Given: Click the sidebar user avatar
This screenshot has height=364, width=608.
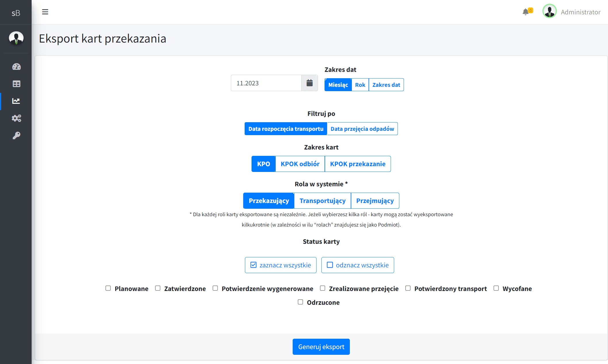Looking at the screenshot, I should pyautogui.click(x=16, y=38).
